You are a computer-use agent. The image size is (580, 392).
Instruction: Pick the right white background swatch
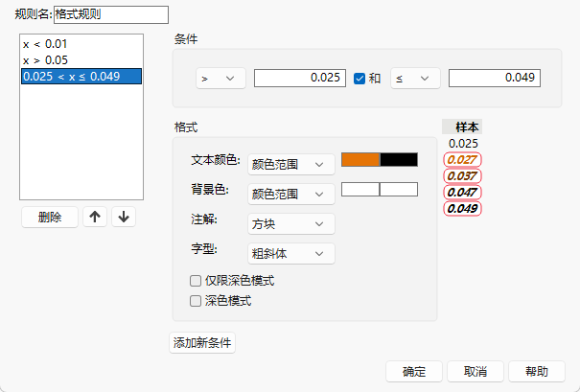(399, 190)
